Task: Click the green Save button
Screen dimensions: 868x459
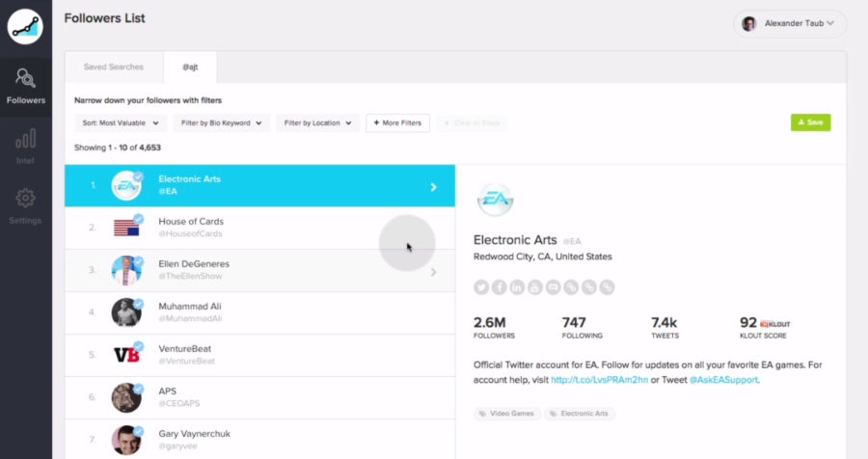Action: pyautogui.click(x=810, y=122)
